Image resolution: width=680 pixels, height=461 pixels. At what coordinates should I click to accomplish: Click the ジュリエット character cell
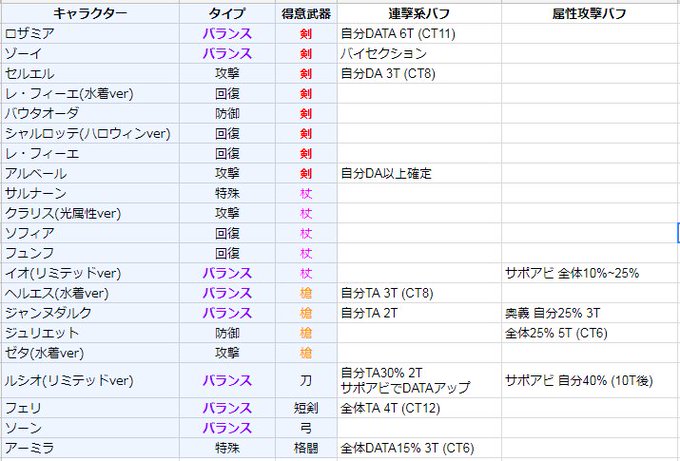[x=90, y=333]
